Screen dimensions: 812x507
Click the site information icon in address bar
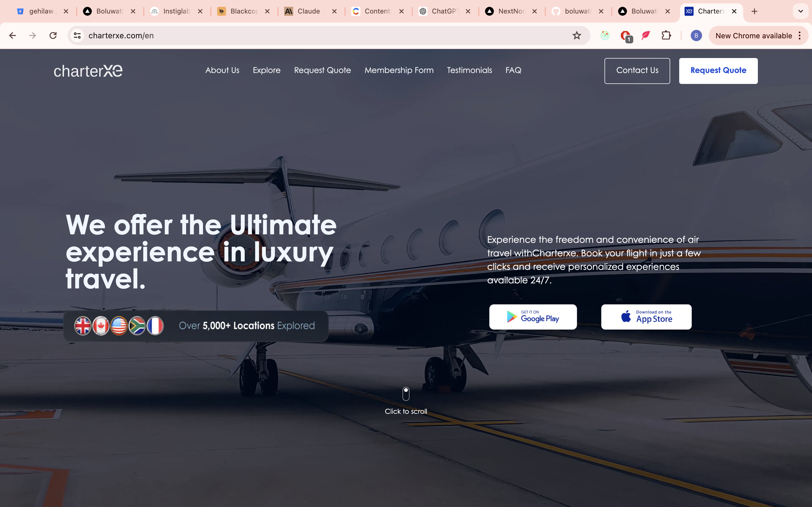coord(77,35)
